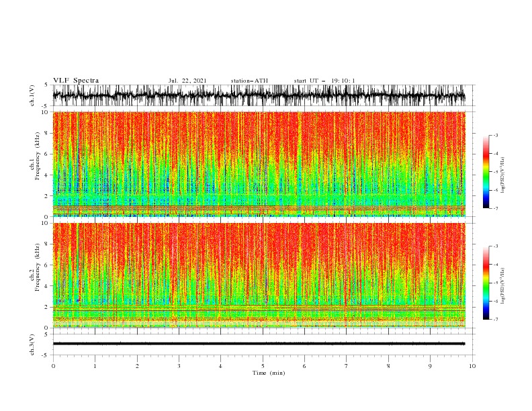Click the ch.1 spectrogram color scale bar
The image size is (532, 411).
click(486, 172)
